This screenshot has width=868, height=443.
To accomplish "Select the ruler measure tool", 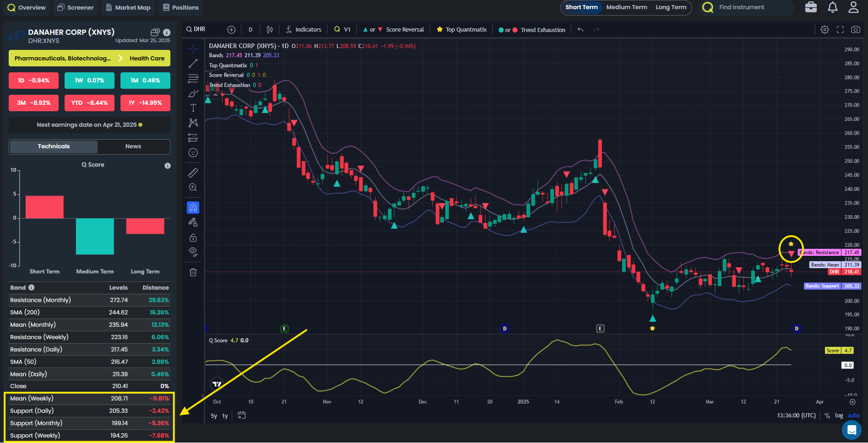I will (x=193, y=173).
